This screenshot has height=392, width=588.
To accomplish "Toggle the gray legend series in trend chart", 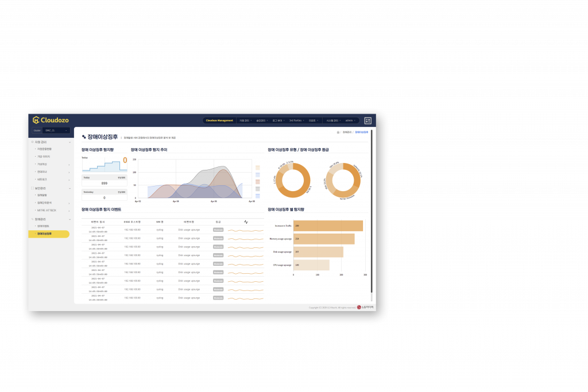I will (257, 188).
